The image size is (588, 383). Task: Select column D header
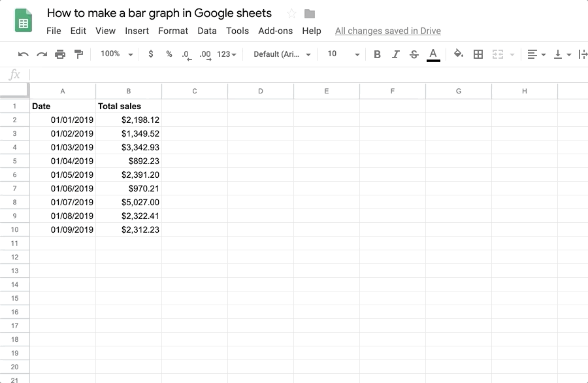(x=261, y=91)
